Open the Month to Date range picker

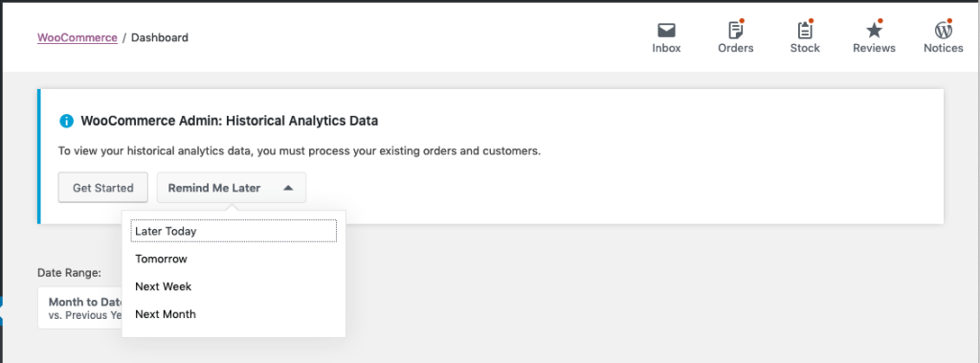[80, 307]
